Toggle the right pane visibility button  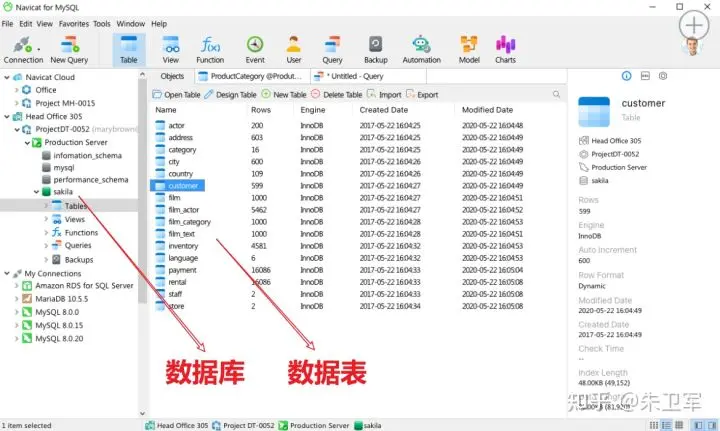[x=712, y=425]
